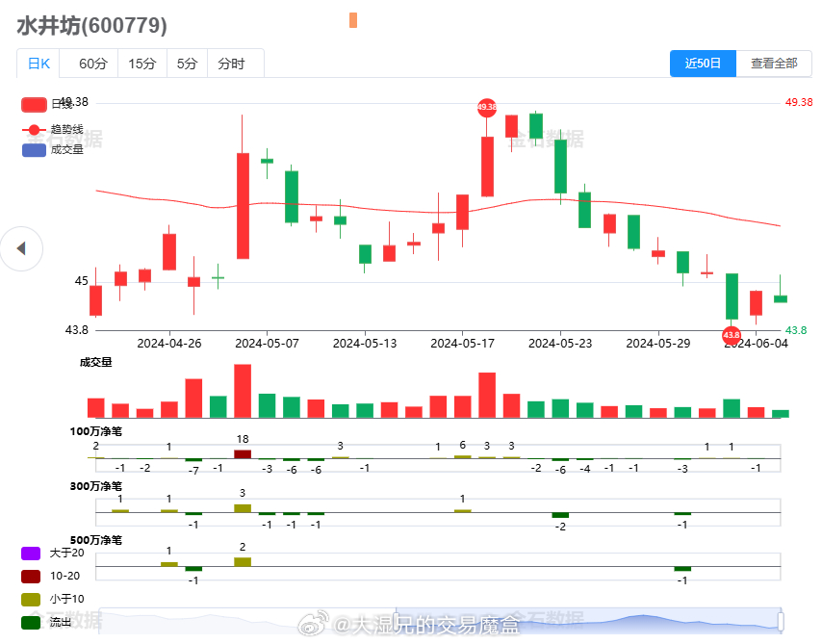Click the tall red candle on 2024-05-07's left
This screenshot has width=822, height=644.
coord(243,206)
